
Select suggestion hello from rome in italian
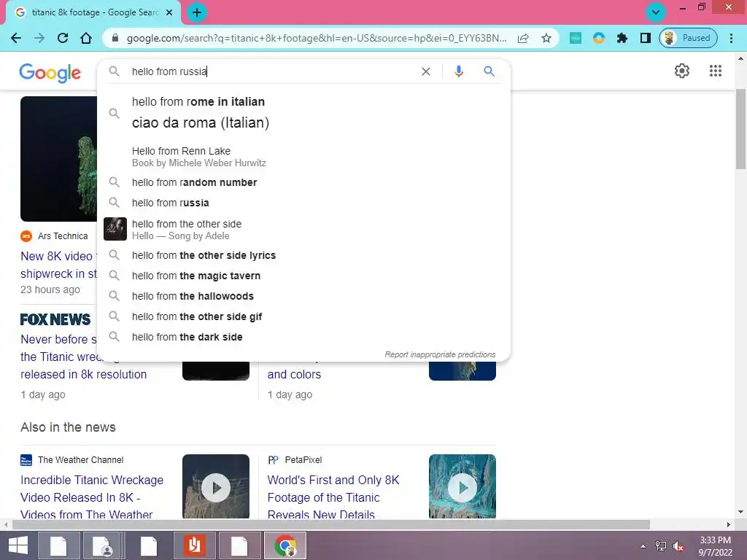point(304,113)
